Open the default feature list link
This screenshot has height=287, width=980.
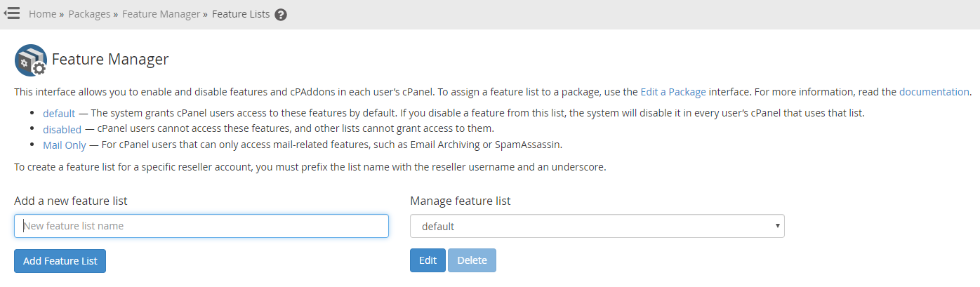pos(59,113)
